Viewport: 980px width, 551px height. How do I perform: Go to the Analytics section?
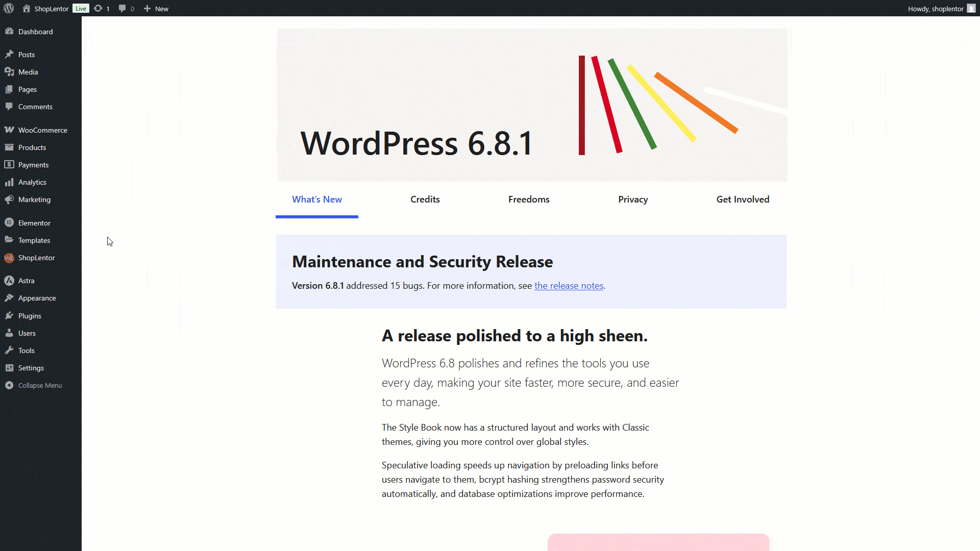click(x=32, y=182)
